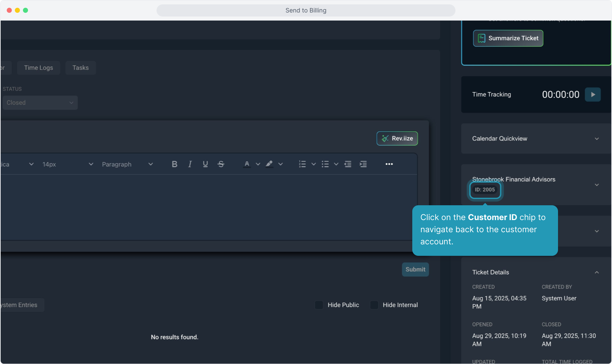Increase the paragraph indent

(x=363, y=164)
